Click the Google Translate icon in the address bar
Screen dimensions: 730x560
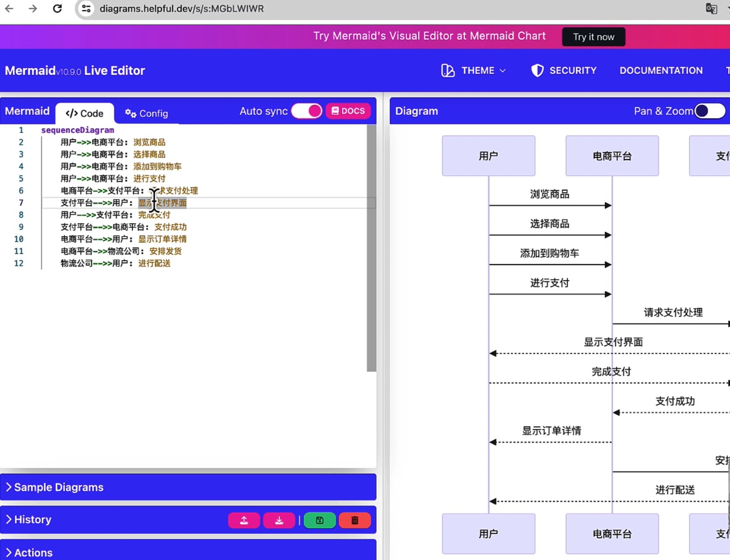[712, 9]
